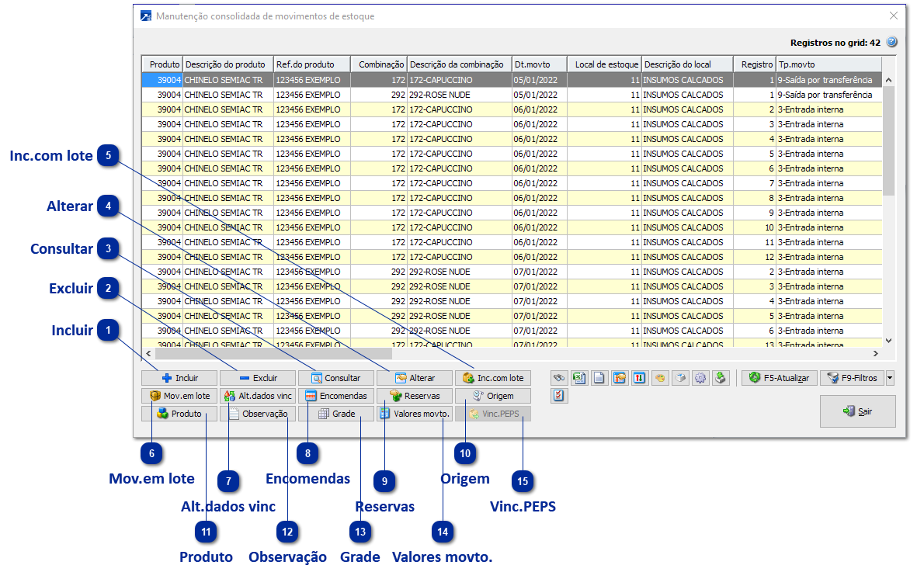Click the Inc.com lote button
Image resolution: width=924 pixels, height=579 pixels.
point(494,378)
